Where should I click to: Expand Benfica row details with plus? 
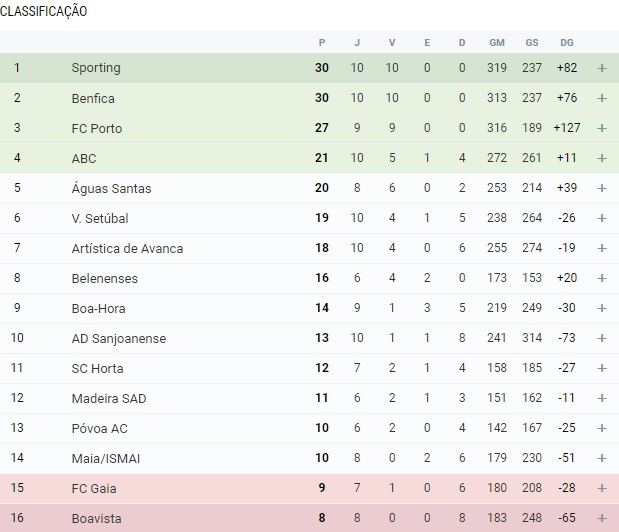[x=602, y=98]
